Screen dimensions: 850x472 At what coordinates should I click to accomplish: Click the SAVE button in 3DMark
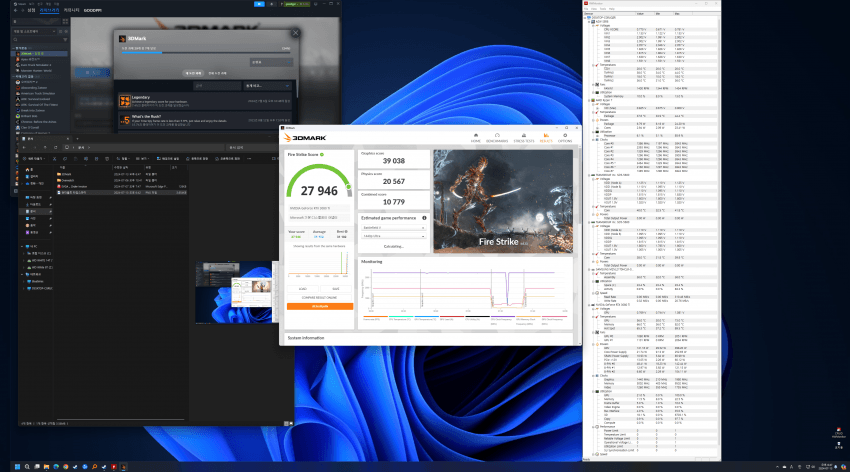tap(336, 289)
